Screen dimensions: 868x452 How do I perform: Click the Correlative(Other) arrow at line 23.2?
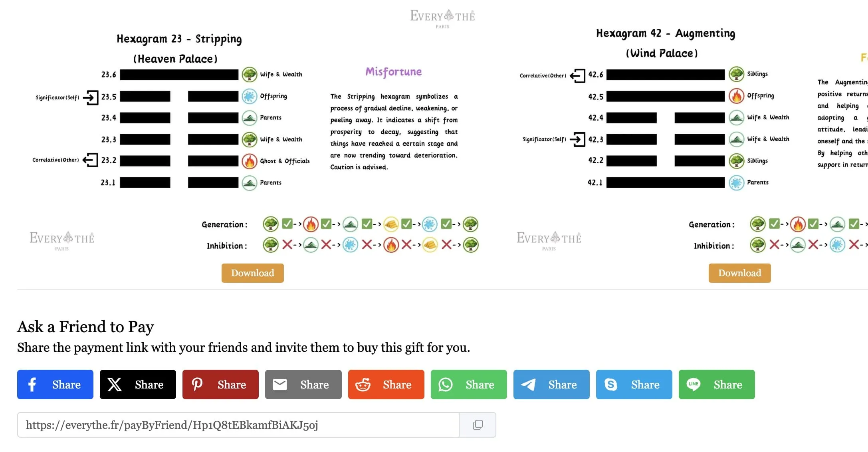coord(91,160)
